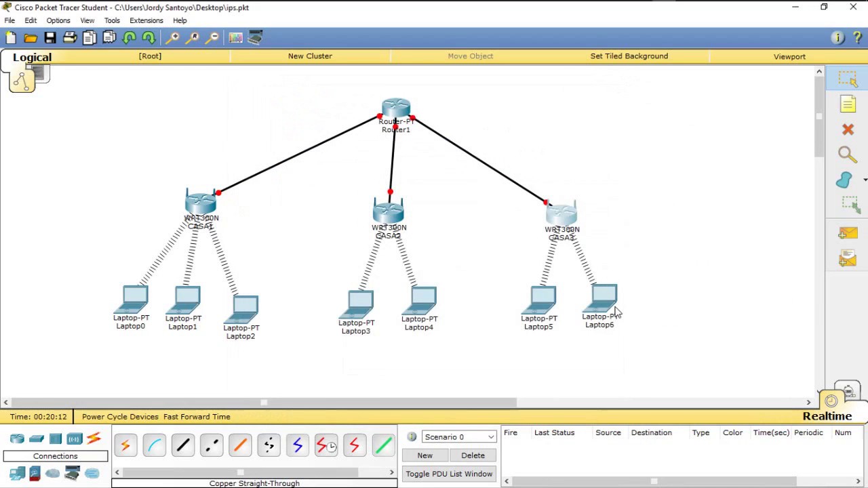Screen dimensions: 868x488
Task: Click Set Tiled Background
Action: click(629, 56)
